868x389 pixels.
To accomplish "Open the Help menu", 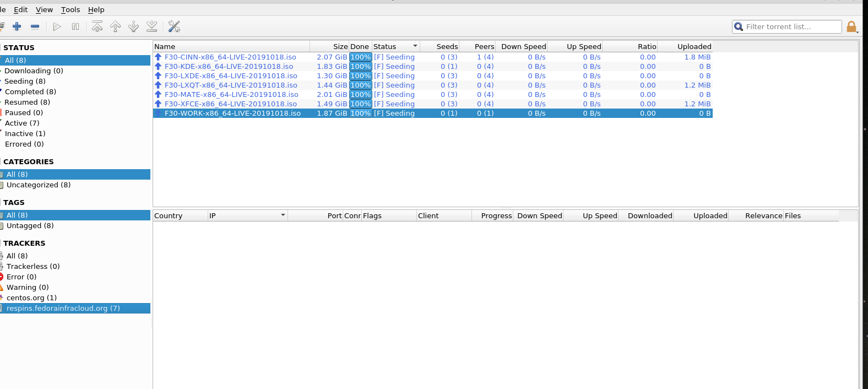I will pos(96,9).
